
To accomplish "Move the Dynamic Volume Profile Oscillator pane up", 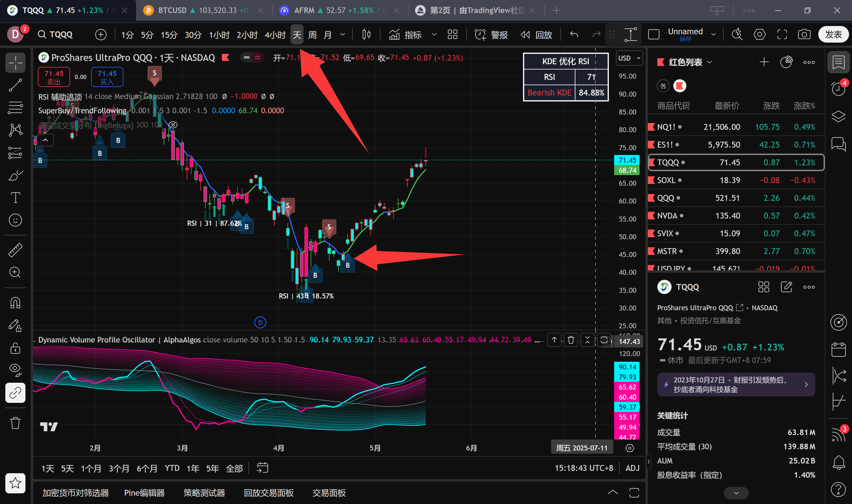I will pos(554,340).
